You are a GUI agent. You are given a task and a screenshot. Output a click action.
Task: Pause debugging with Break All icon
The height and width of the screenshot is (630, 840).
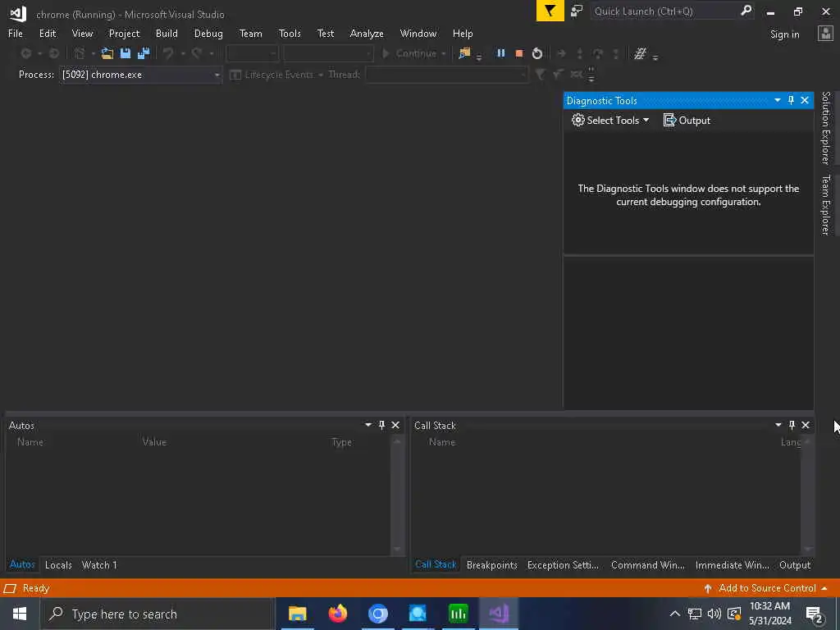501,53
